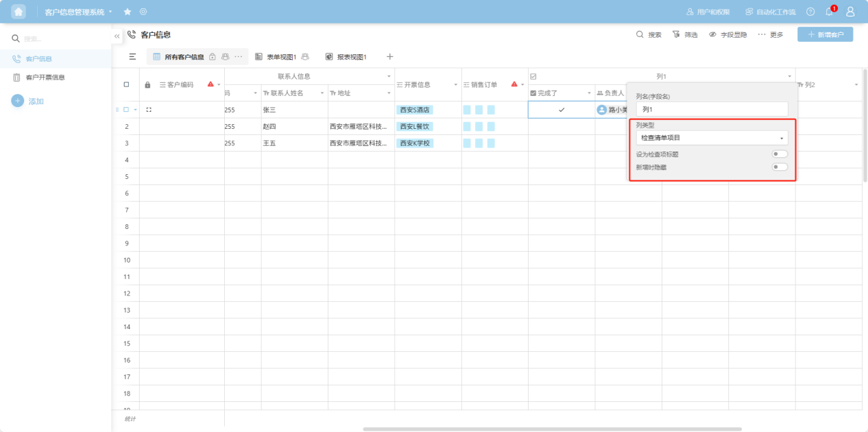
Task: Click the home icon in top bar
Action: (x=19, y=12)
